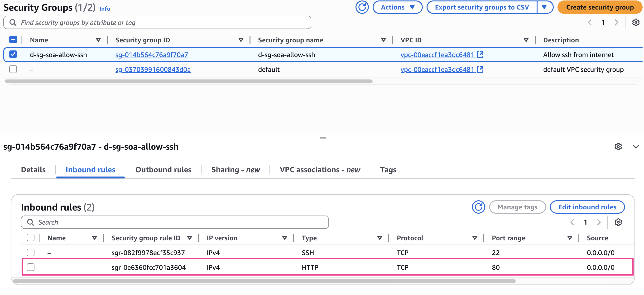The width and height of the screenshot is (644, 295).
Task: Refresh the security groups list
Action: point(362,7)
